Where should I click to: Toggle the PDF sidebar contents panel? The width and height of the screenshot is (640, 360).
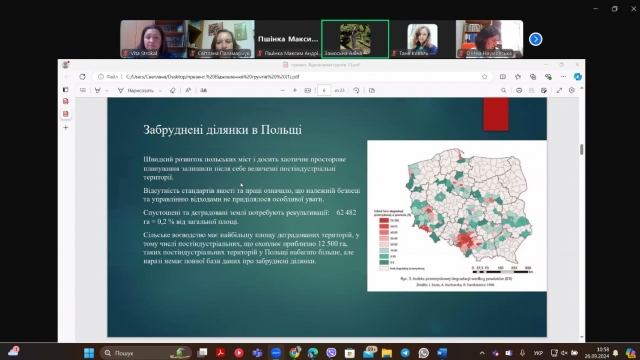click(x=83, y=90)
